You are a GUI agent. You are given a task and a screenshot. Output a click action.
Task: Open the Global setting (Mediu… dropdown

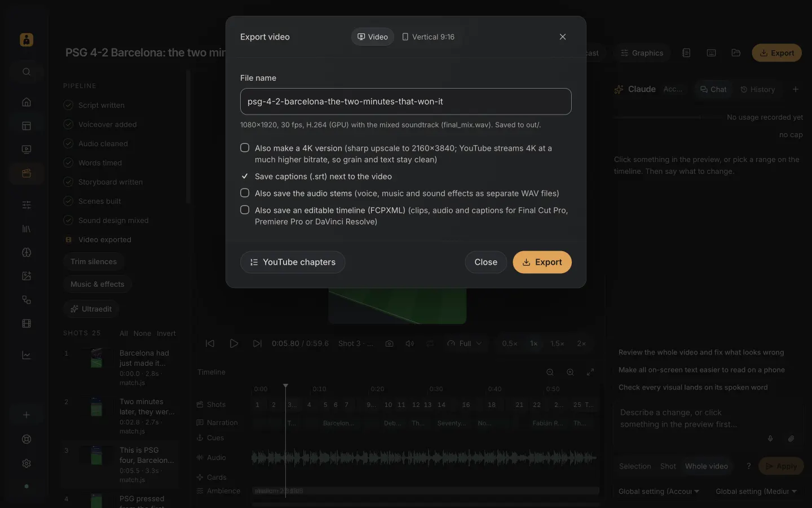point(756,492)
